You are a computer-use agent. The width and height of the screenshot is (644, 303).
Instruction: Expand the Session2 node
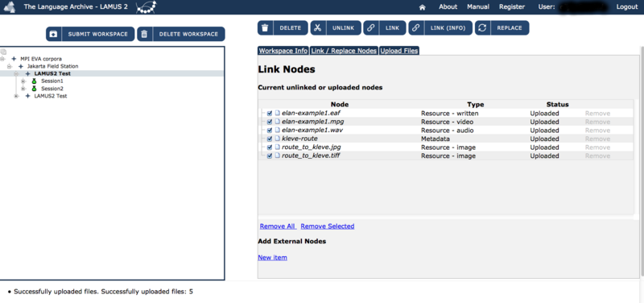23,89
